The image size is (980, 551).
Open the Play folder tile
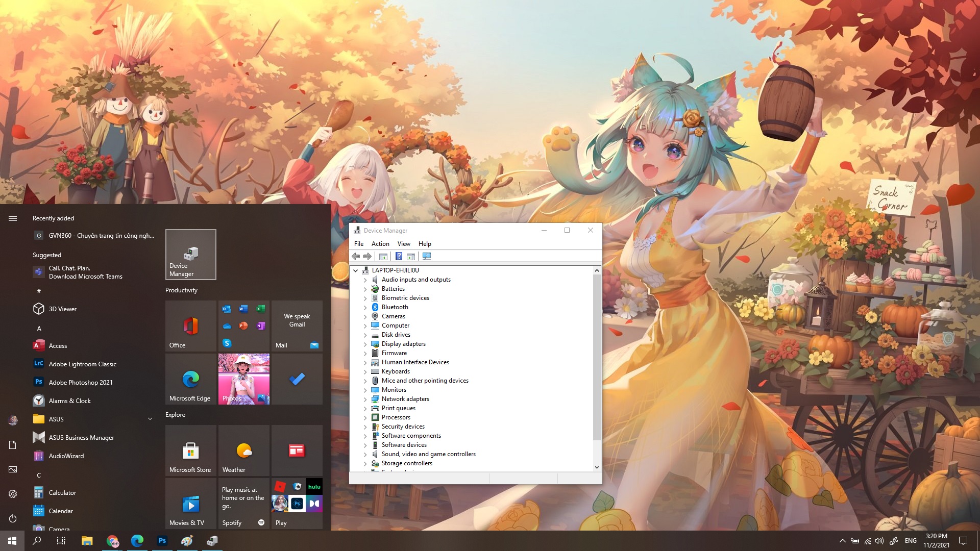[297, 504]
